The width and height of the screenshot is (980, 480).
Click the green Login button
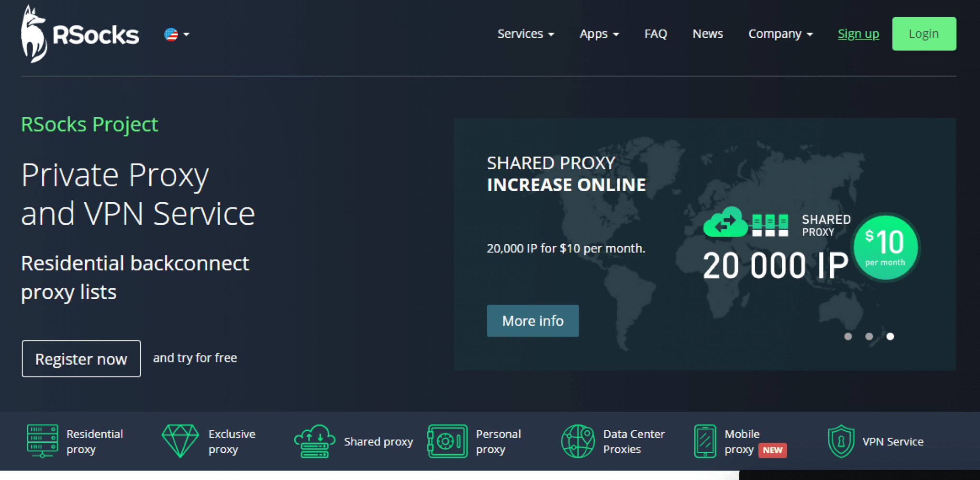pyautogui.click(x=924, y=34)
